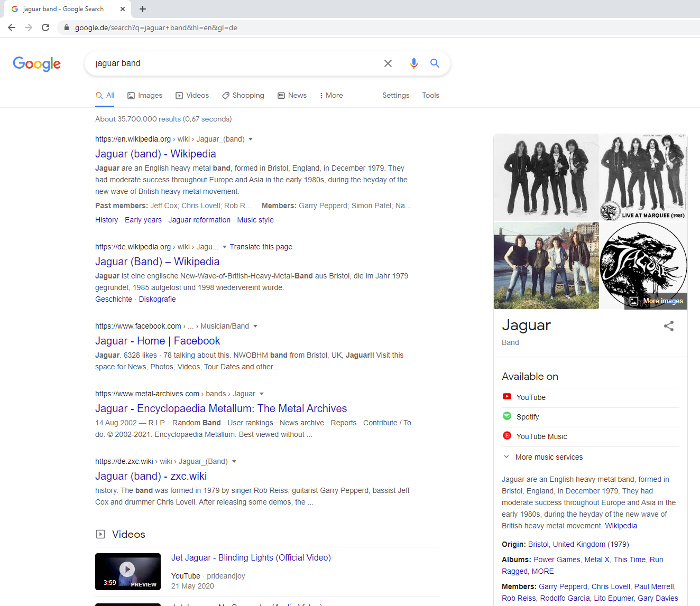This screenshot has width=700, height=606.
Task: Open dropdown arrow beside de.zxc.wiki URL
Action: pyautogui.click(x=234, y=462)
